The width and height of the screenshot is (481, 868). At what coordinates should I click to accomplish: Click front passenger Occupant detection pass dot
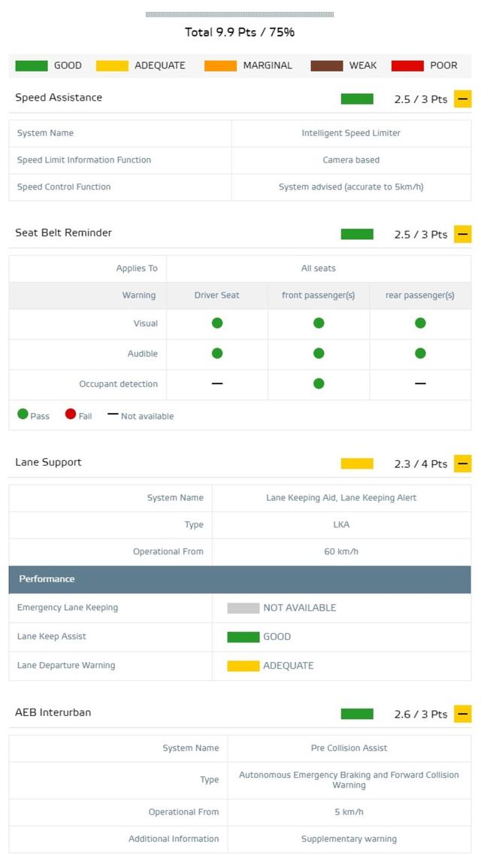[319, 383]
